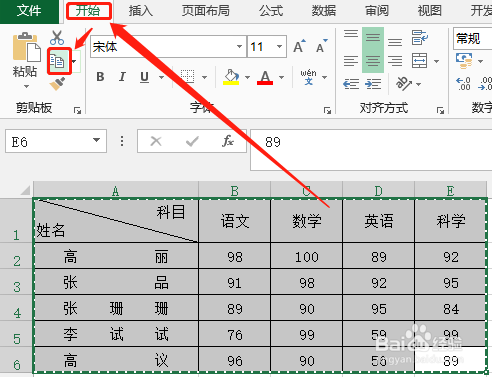Select row 3 header

pos(17,282)
